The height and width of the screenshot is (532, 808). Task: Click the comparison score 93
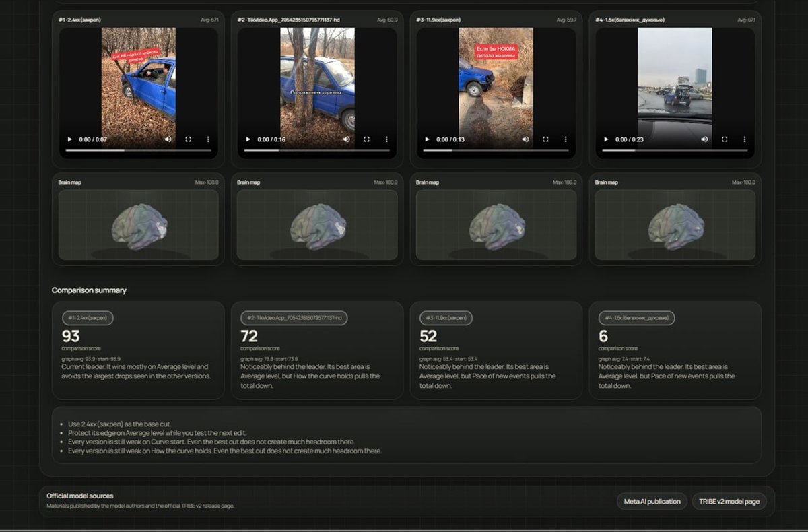point(71,336)
